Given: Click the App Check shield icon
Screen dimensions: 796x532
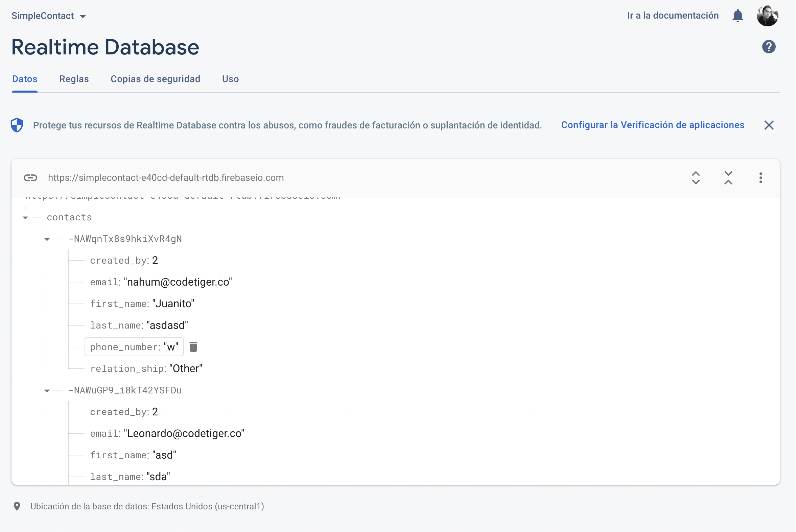Looking at the screenshot, I should pyautogui.click(x=17, y=125).
